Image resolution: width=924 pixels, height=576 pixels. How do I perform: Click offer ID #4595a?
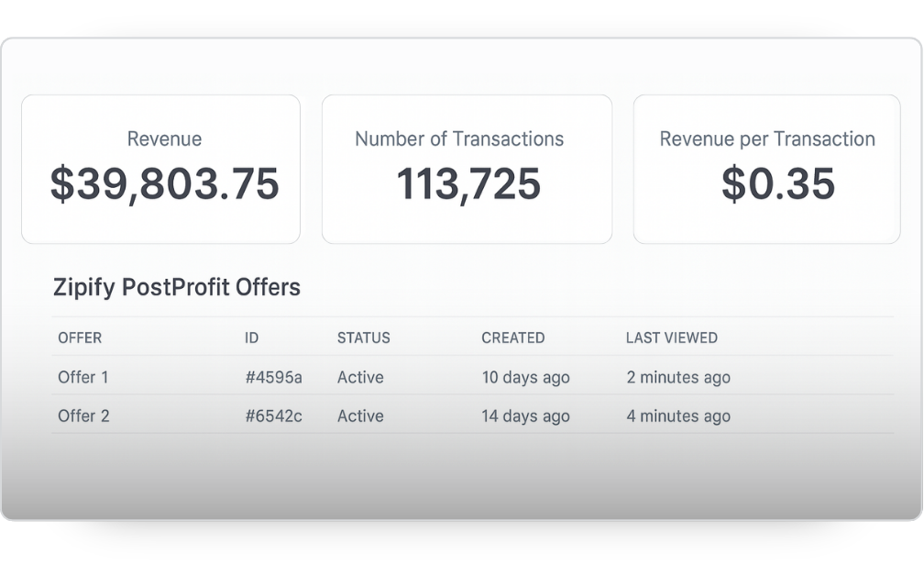pyautogui.click(x=273, y=377)
